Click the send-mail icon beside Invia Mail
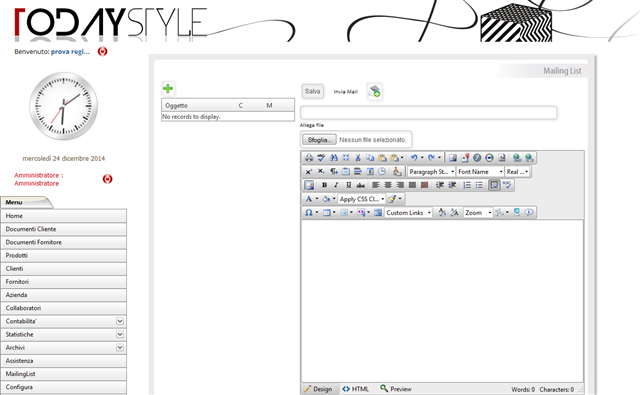Screen dimensions: 640x395 click(x=374, y=91)
